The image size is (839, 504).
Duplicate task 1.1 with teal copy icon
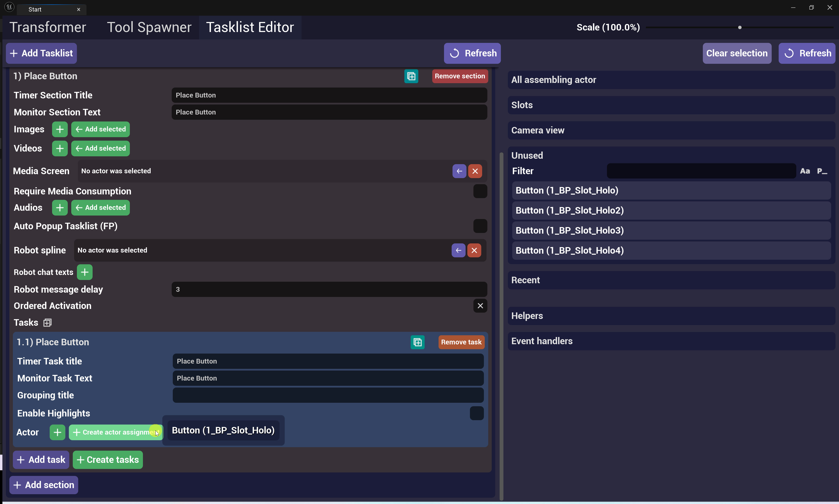click(x=417, y=342)
